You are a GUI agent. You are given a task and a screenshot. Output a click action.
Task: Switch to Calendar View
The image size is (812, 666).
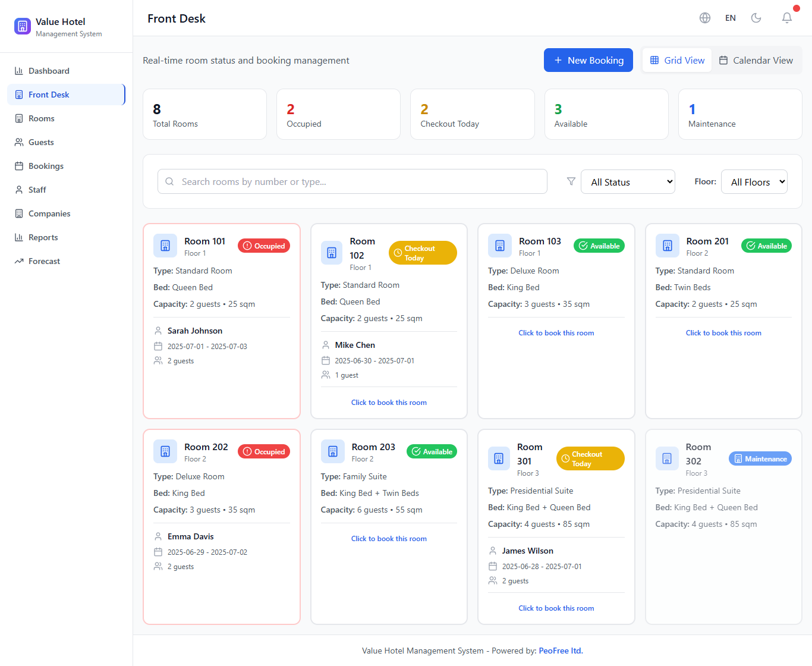tap(756, 60)
